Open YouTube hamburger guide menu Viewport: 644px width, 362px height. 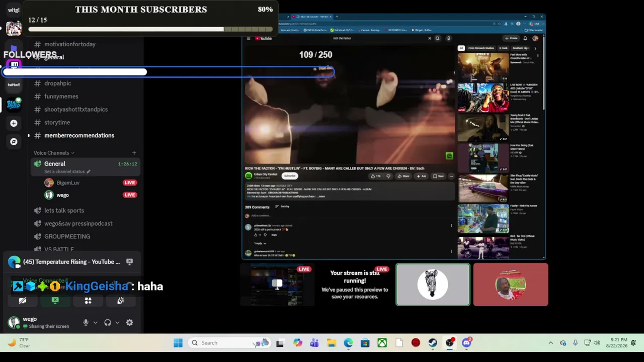248,38
